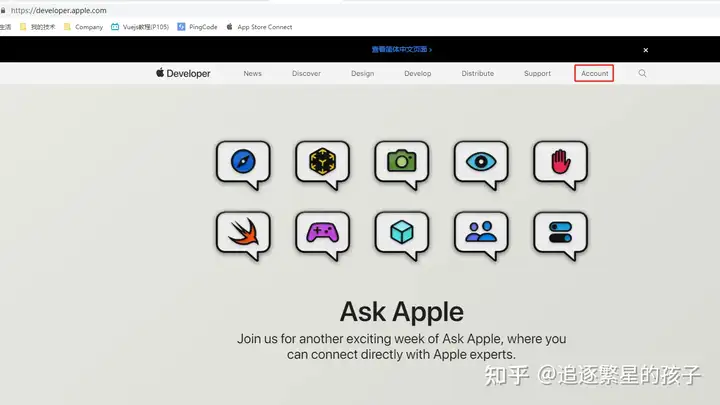Open the Design nav item
Screen dimensions: 720x405
coord(362,73)
